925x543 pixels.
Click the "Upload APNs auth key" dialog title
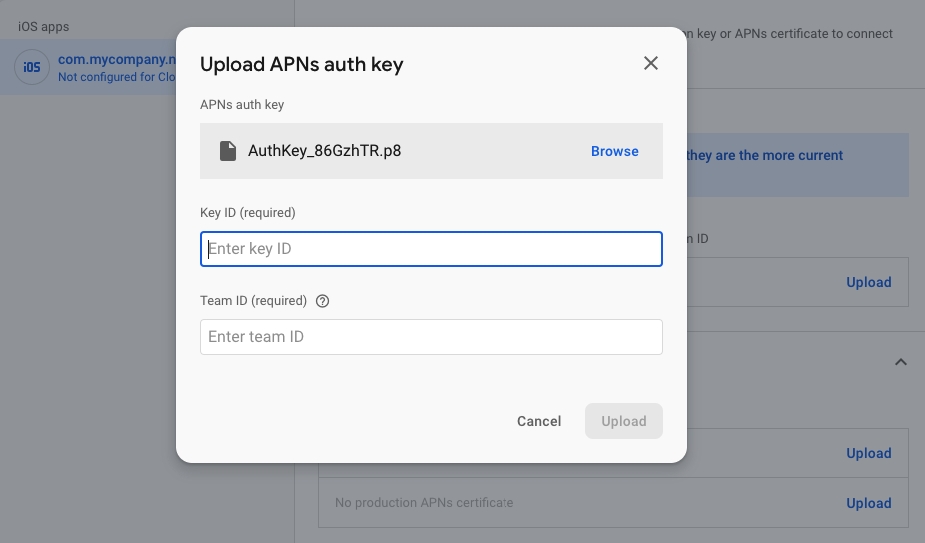click(x=301, y=65)
